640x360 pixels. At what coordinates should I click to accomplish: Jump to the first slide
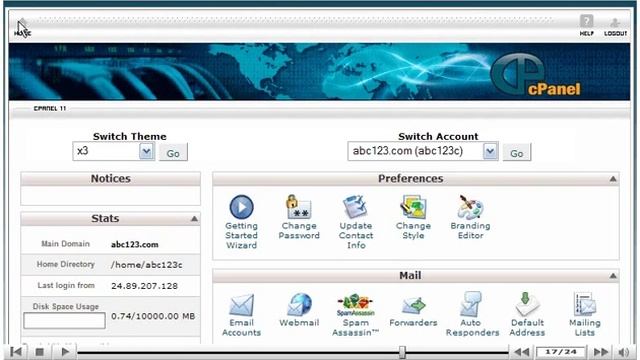coord(16,352)
